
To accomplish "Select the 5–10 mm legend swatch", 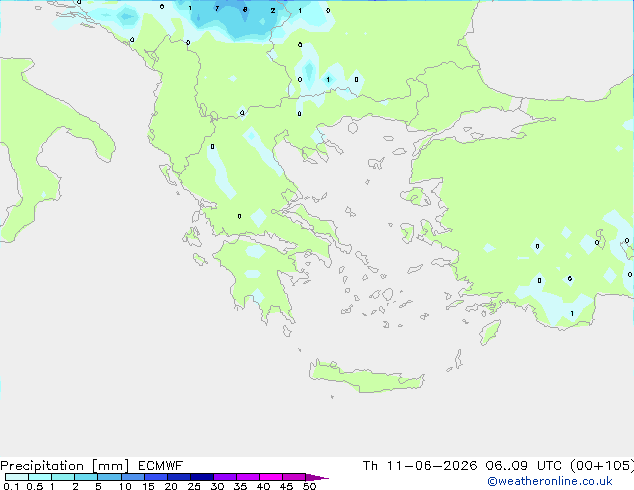I will click(x=110, y=477).
